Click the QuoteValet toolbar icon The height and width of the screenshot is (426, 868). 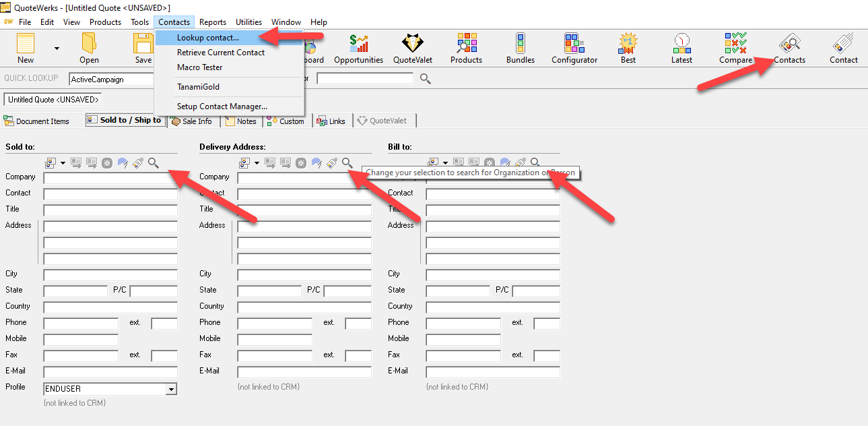coord(412,48)
